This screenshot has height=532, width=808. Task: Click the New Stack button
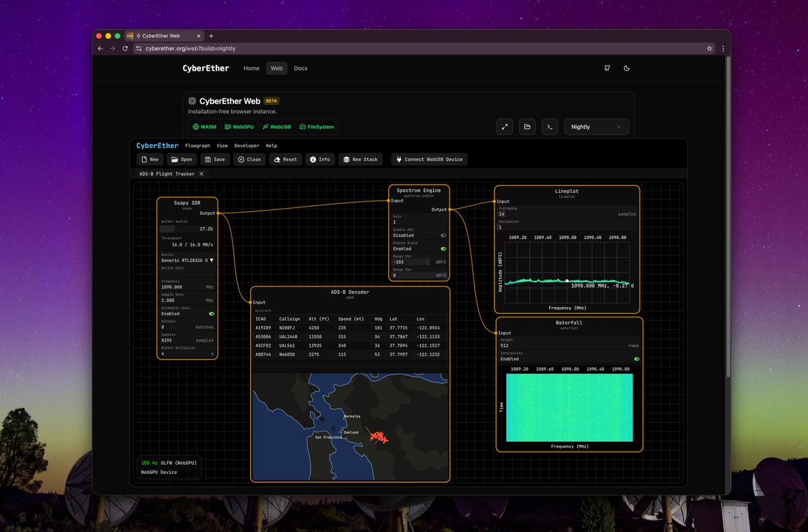[361, 160]
